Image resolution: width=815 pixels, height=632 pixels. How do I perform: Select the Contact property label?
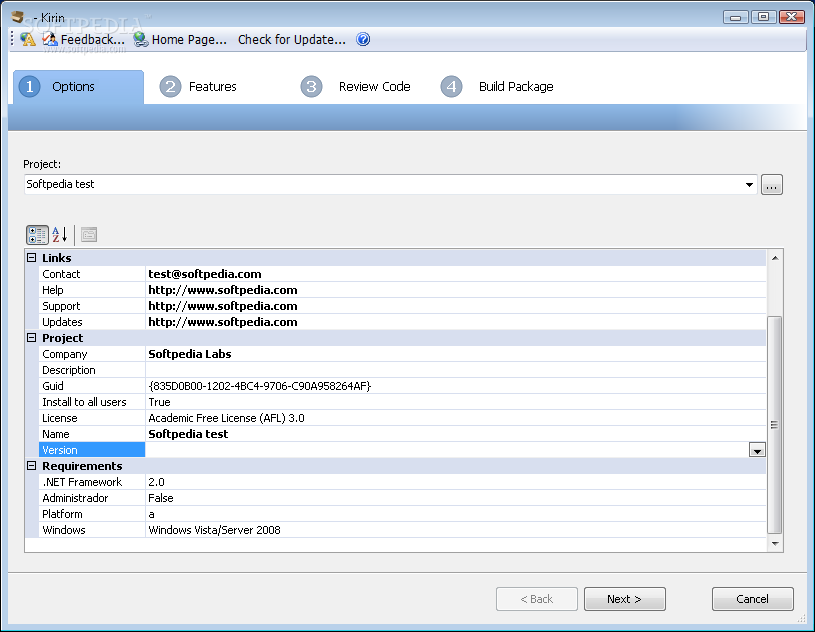click(x=61, y=274)
